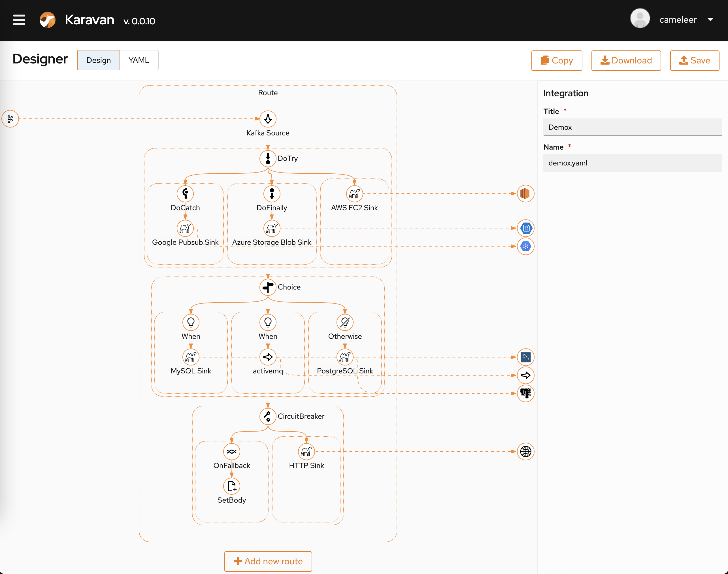Click the HTTP globe endpoint icon
728x574 pixels.
click(525, 452)
